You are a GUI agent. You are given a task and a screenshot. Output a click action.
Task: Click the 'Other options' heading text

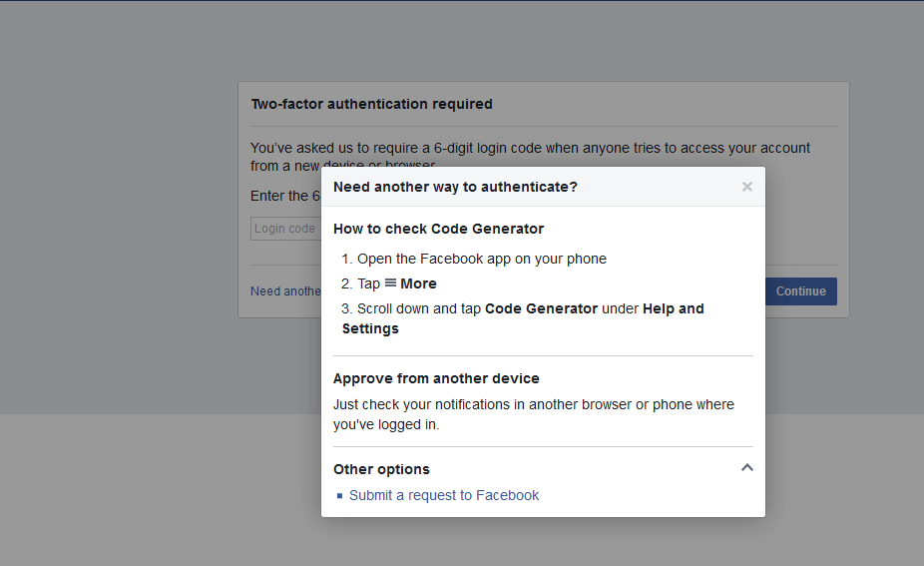[x=381, y=469]
